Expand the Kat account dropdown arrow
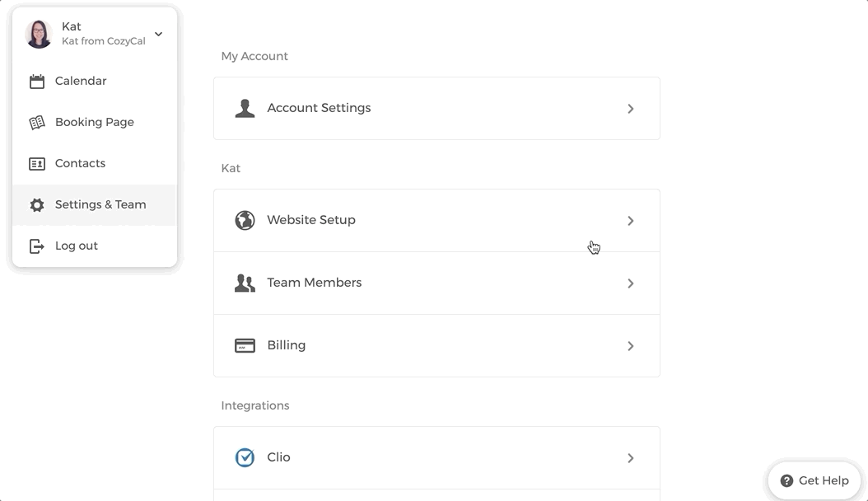Viewport: 868px width, 501px height. [159, 35]
